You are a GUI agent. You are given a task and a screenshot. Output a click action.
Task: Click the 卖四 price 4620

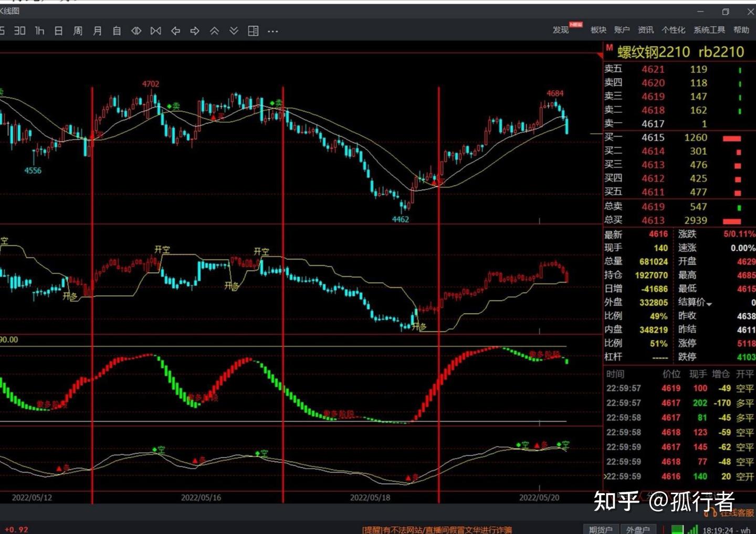(x=653, y=83)
